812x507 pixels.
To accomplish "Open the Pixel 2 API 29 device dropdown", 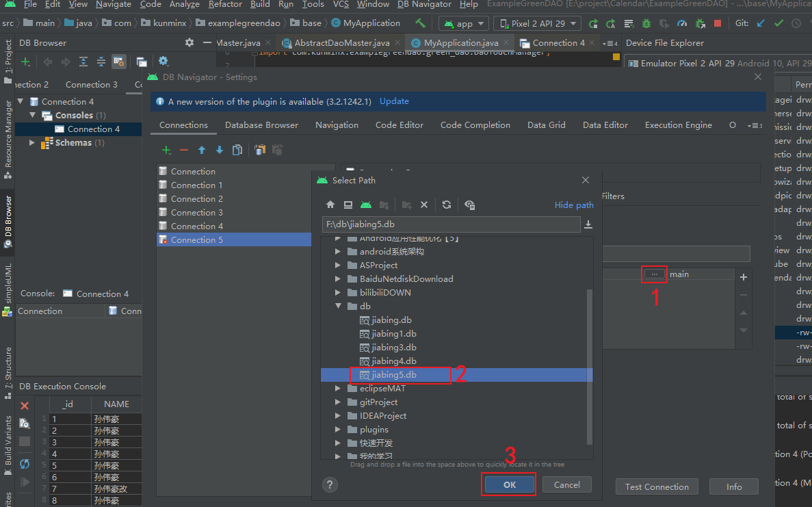I will [x=538, y=24].
